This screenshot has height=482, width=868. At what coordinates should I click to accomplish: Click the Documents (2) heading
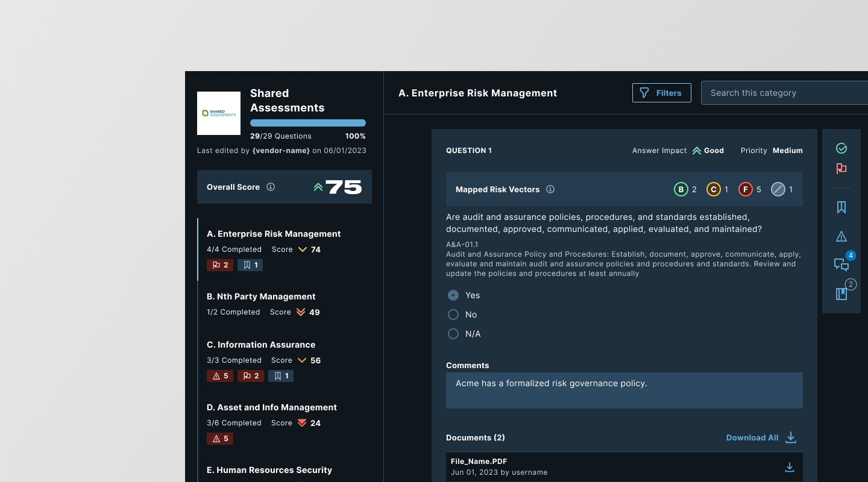tap(476, 438)
